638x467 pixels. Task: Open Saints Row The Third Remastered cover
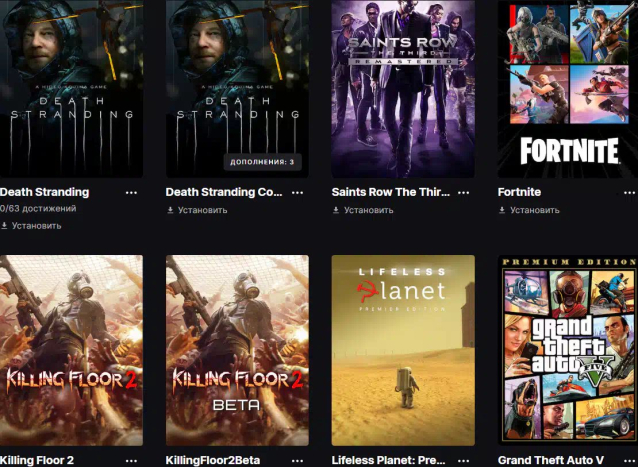403,89
